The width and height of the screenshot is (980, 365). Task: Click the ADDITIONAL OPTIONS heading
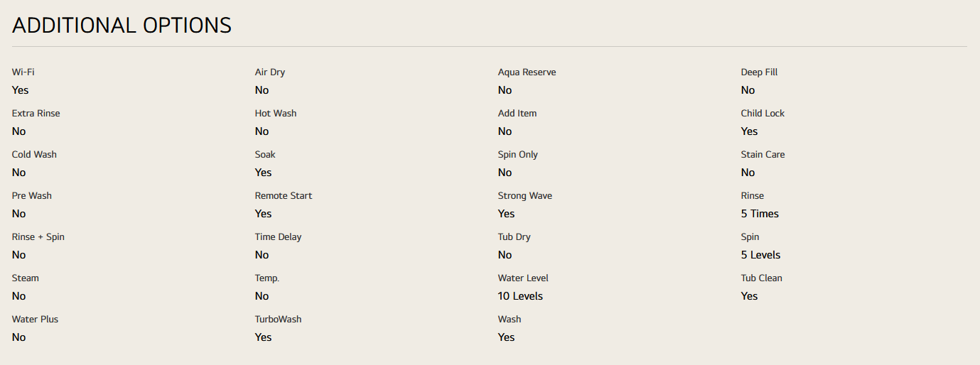click(122, 26)
